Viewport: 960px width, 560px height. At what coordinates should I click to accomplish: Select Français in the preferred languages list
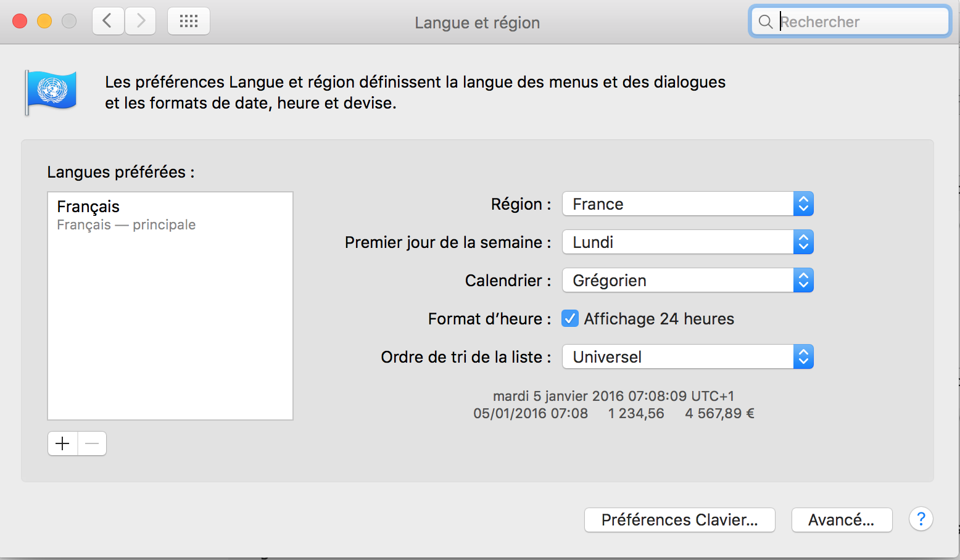coord(170,215)
